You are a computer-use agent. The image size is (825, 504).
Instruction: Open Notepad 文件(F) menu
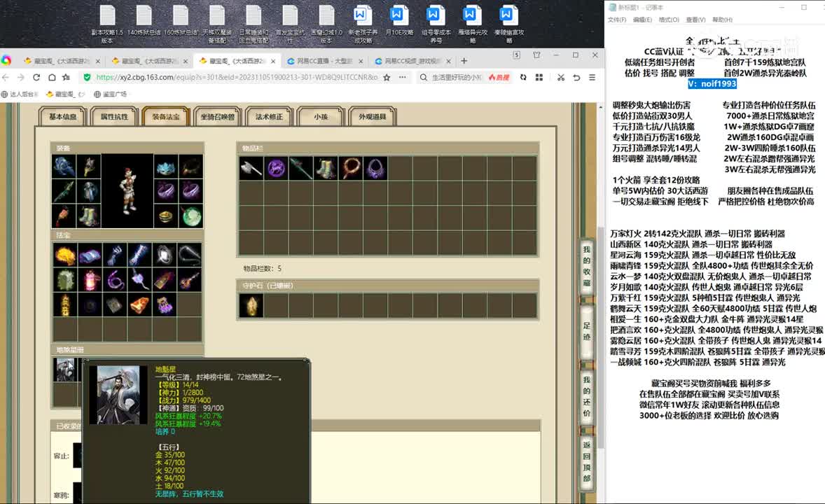click(x=617, y=20)
